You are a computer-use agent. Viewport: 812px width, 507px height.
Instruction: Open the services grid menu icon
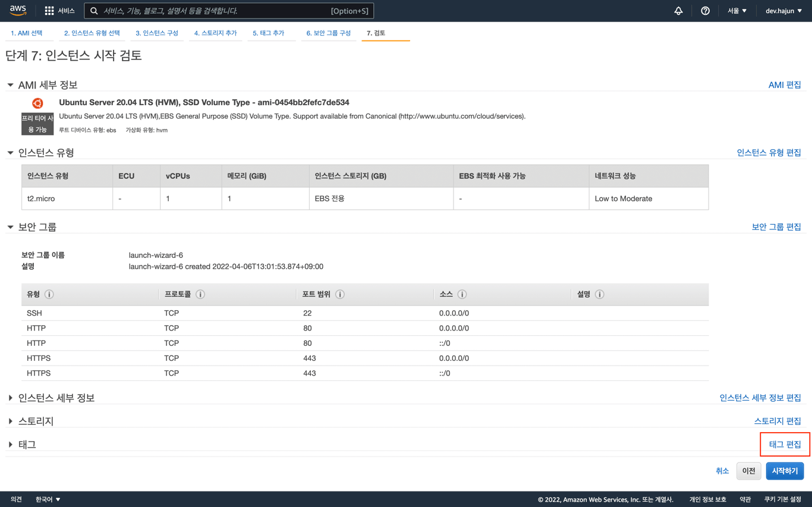click(x=49, y=11)
